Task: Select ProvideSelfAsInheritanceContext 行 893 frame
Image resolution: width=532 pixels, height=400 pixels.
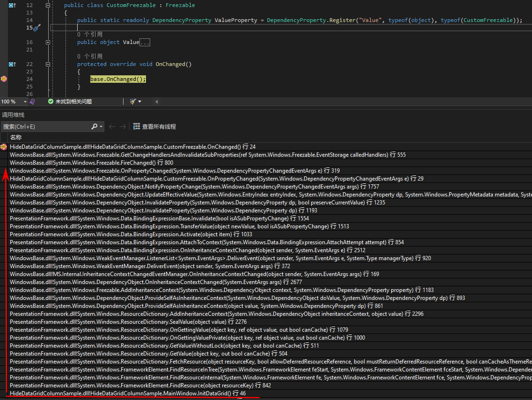Action: (x=238, y=298)
